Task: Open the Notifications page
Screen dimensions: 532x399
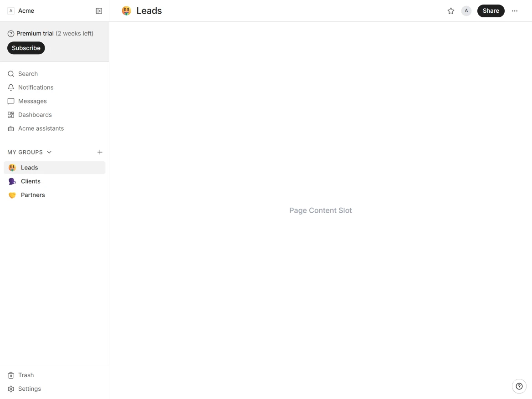Action: [x=36, y=87]
